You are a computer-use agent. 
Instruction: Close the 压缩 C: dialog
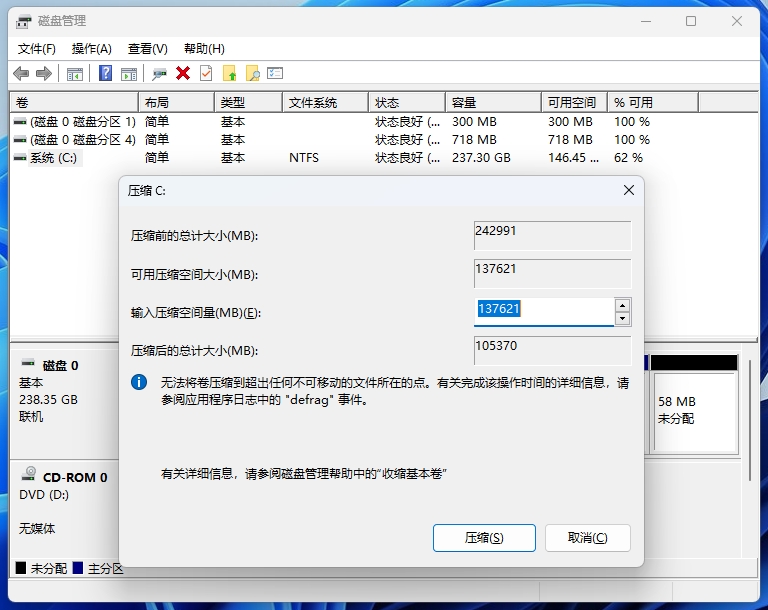pyautogui.click(x=628, y=190)
